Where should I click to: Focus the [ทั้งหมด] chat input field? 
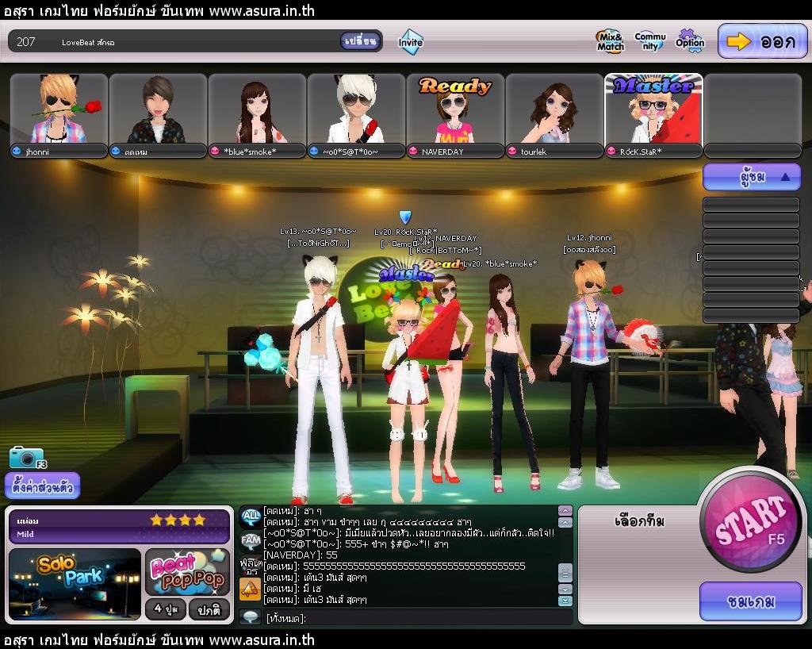[417, 618]
